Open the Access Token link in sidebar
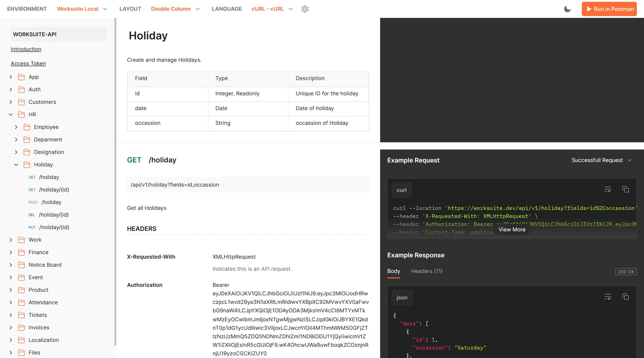This screenshot has width=644, height=358. (28, 64)
